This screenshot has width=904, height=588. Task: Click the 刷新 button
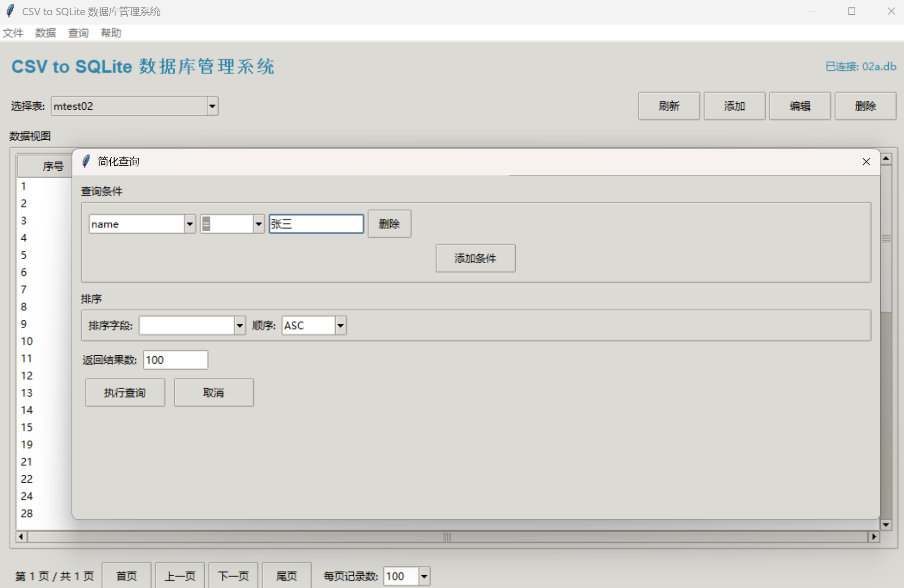[x=668, y=106]
